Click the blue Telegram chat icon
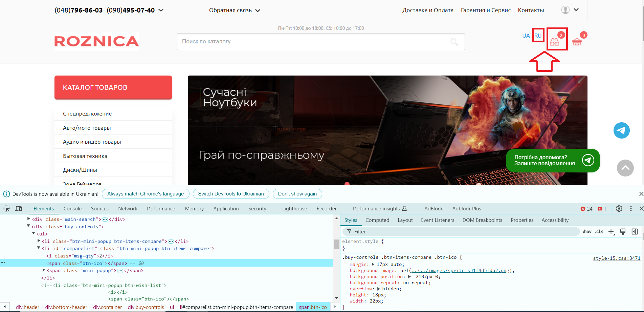 621,130
